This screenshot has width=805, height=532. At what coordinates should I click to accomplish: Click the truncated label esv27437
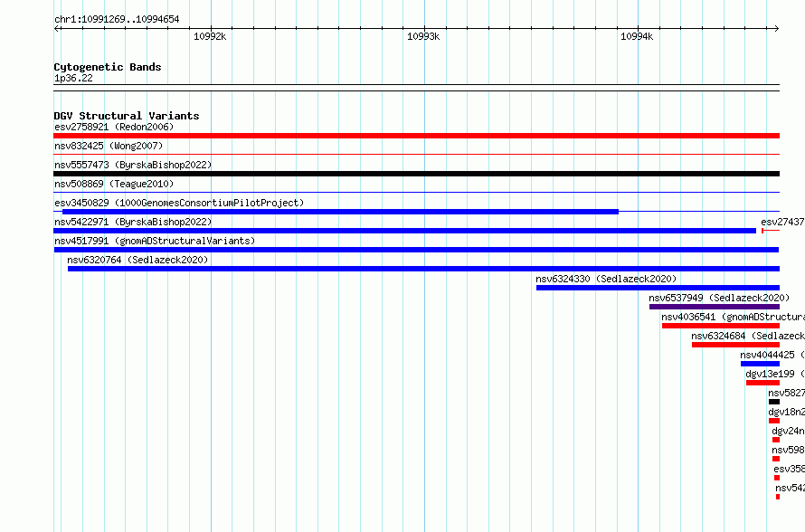click(x=783, y=222)
